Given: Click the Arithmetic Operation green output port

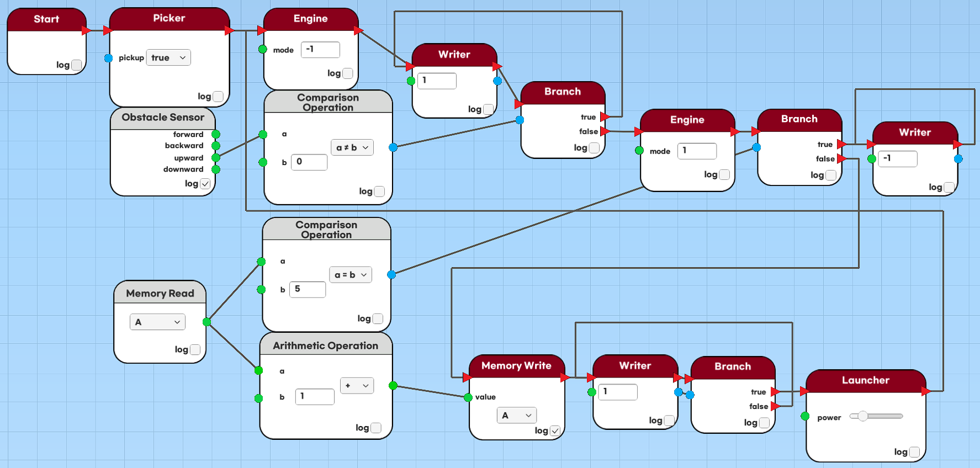Looking at the screenshot, I should coord(393,385).
